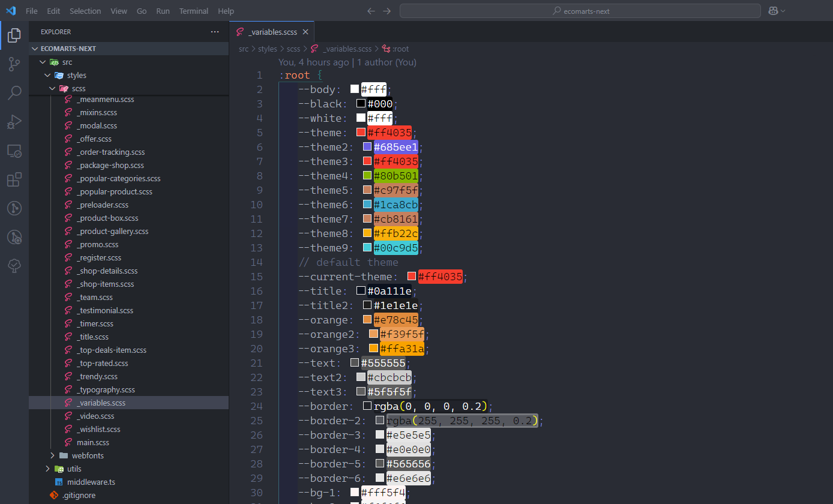
Task: Open _typography.scss in file tree
Action: pyautogui.click(x=106, y=389)
